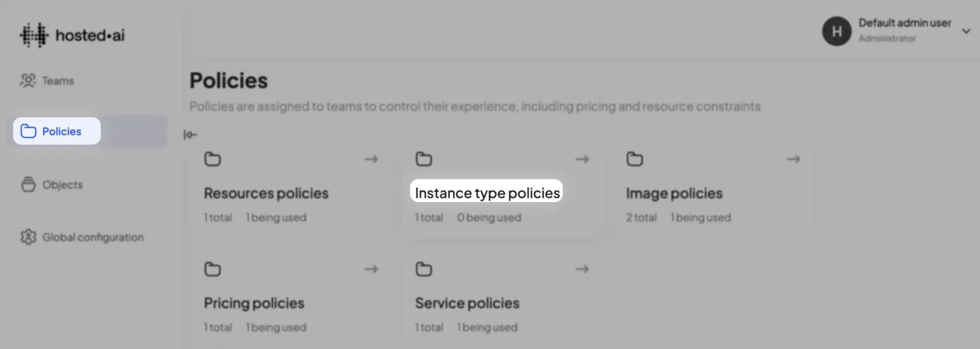Click the H avatar for the admin user

tap(837, 31)
